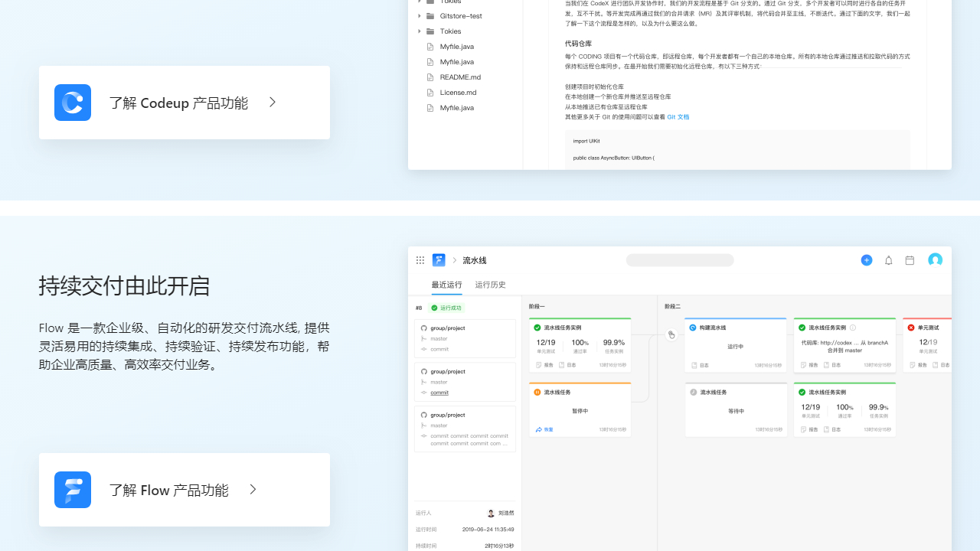Select the 最近运行 tab
Screen dimensions: 980x551
(x=446, y=284)
